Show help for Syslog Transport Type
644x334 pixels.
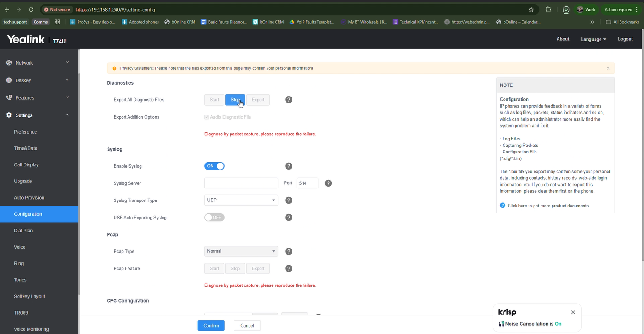click(x=289, y=200)
